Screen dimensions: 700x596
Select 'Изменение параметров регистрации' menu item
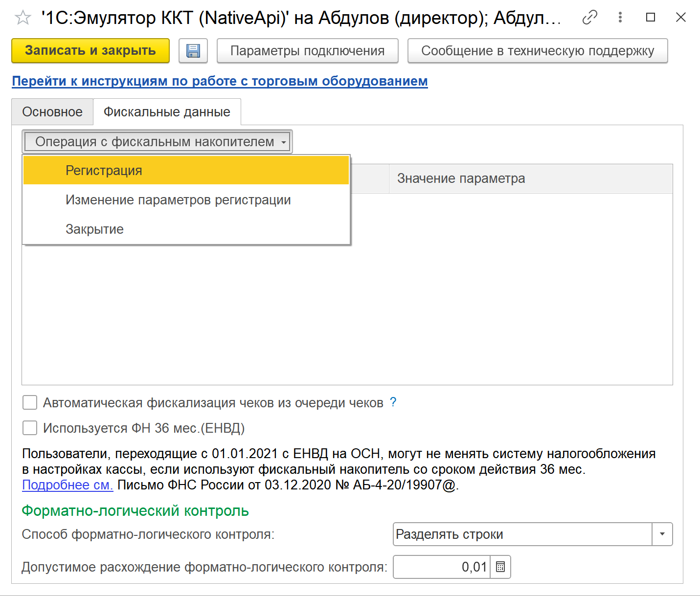(186, 200)
